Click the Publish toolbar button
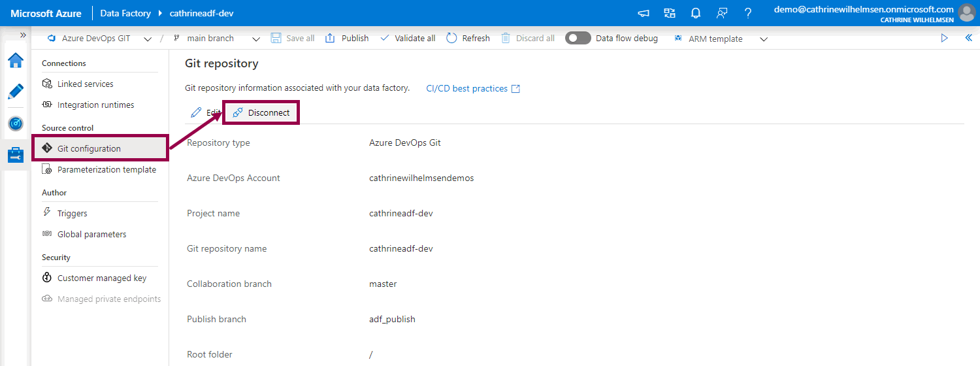Screen dimensions: 980x366 (x=347, y=39)
